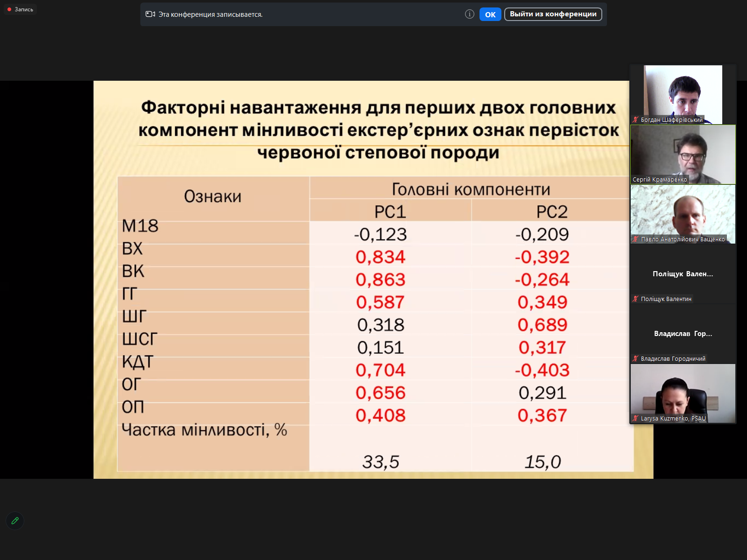Screen dimensions: 747x560
Task: Click the red recording indicator dot
Action: coord(9,9)
